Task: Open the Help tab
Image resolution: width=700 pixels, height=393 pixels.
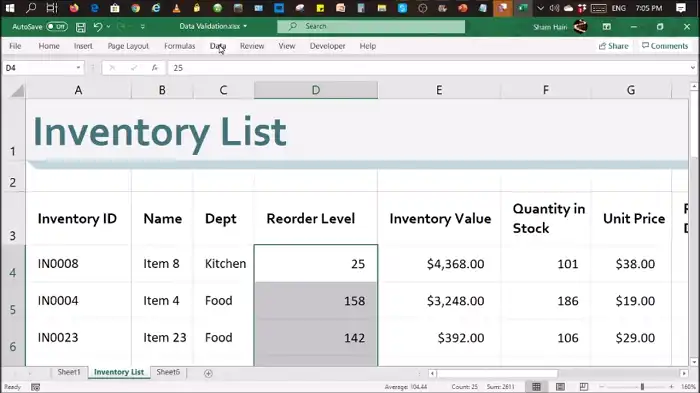Action: [368, 46]
